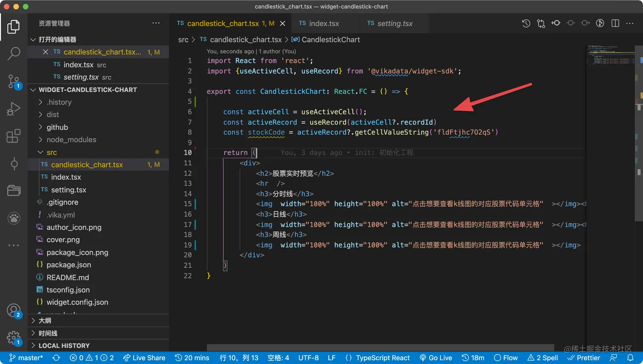The height and width of the screenshot is (364, 643).
Task: Synchronize changes icon in status bar
Action: click(56, 358)
